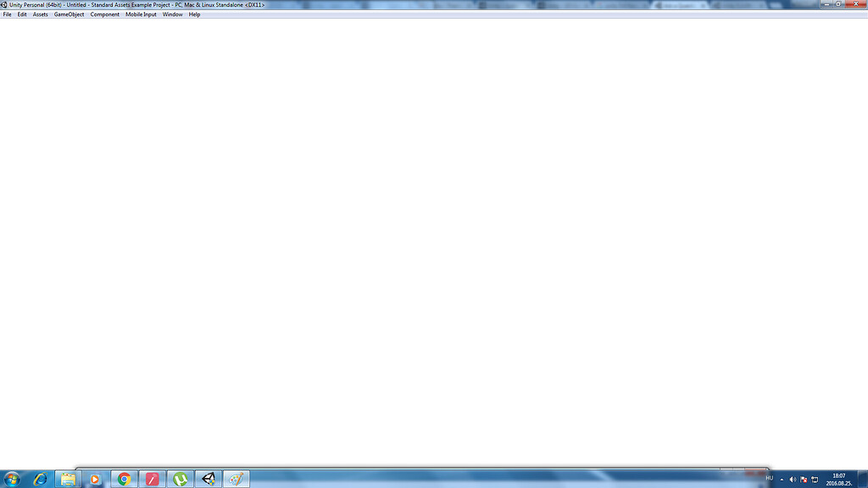The width and height of the screenshot is (868, 488).
Task: Open the media player pinned to taskbar
Action: pos(95,480)
